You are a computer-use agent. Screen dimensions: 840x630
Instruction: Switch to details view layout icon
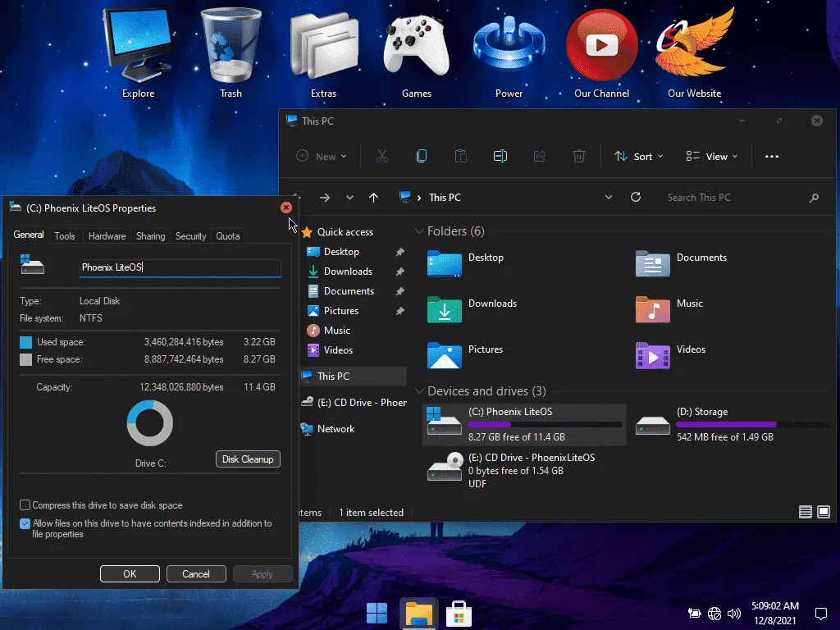(806, 512)
